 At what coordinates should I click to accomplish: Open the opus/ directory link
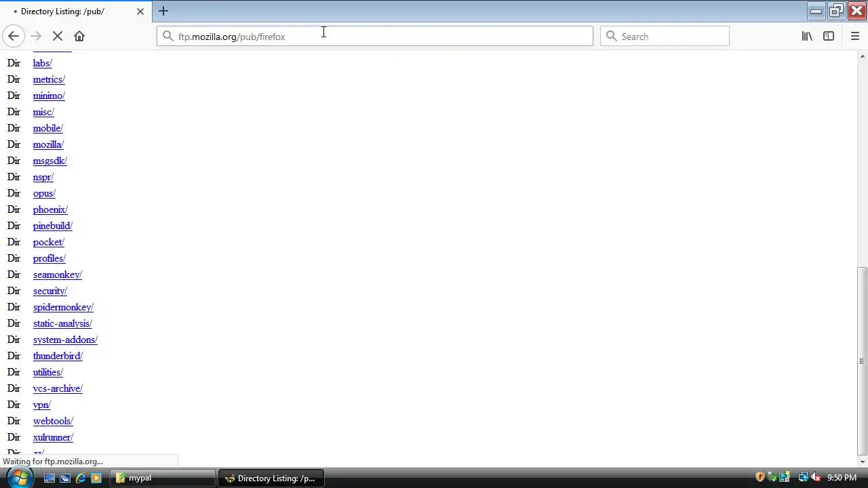click(x=44, y=193)
